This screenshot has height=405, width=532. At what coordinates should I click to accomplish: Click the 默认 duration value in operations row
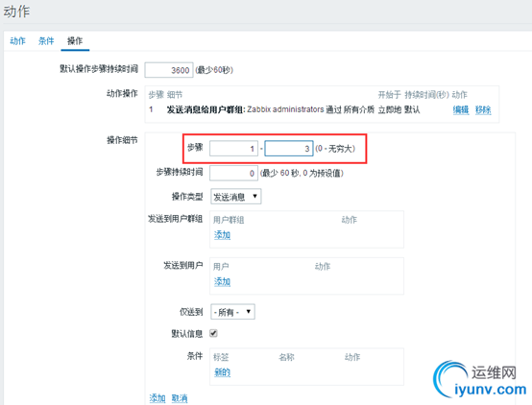412,109
